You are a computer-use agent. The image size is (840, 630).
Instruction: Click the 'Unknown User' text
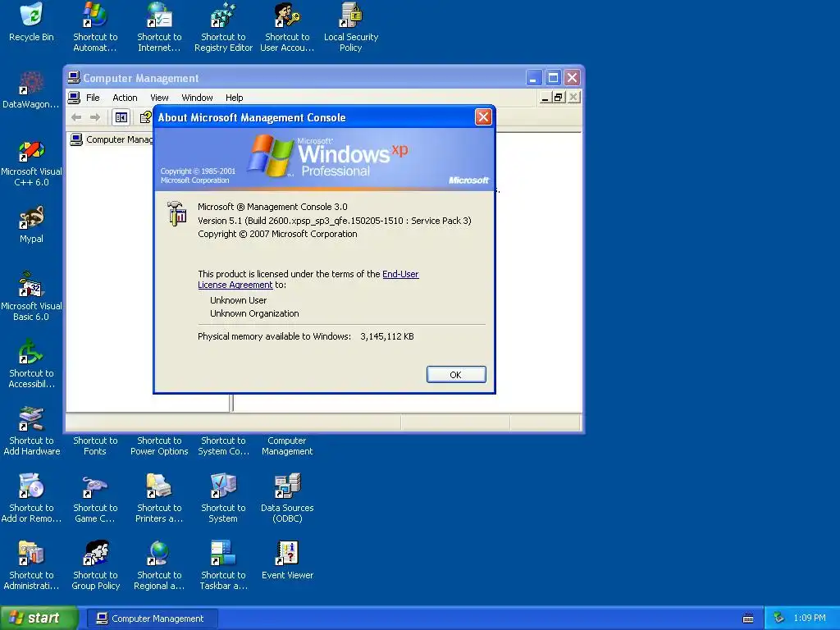click(x=239, y=300)
